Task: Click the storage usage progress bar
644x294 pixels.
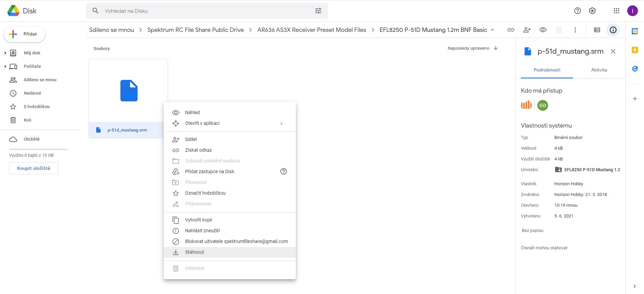Action: pyautogui.click(x=38, y=149)
